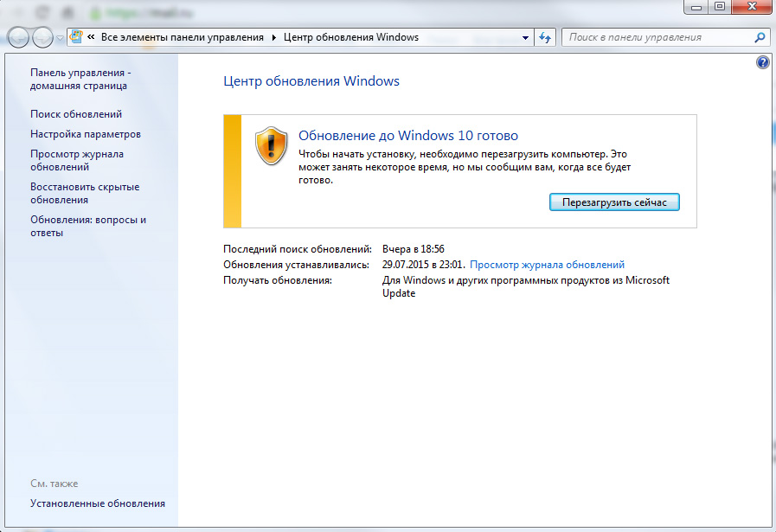Open the recent pages dropdown arrow
Viewport: 776px width, 532px height.
coord(60,37)
